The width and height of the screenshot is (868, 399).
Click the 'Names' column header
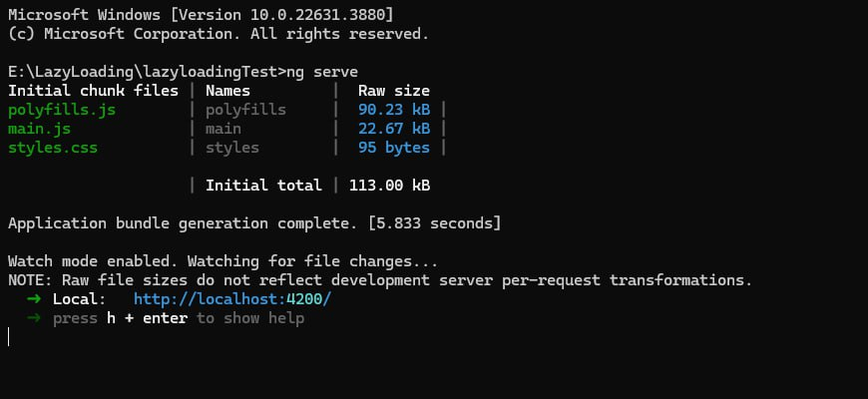(227, 91)
